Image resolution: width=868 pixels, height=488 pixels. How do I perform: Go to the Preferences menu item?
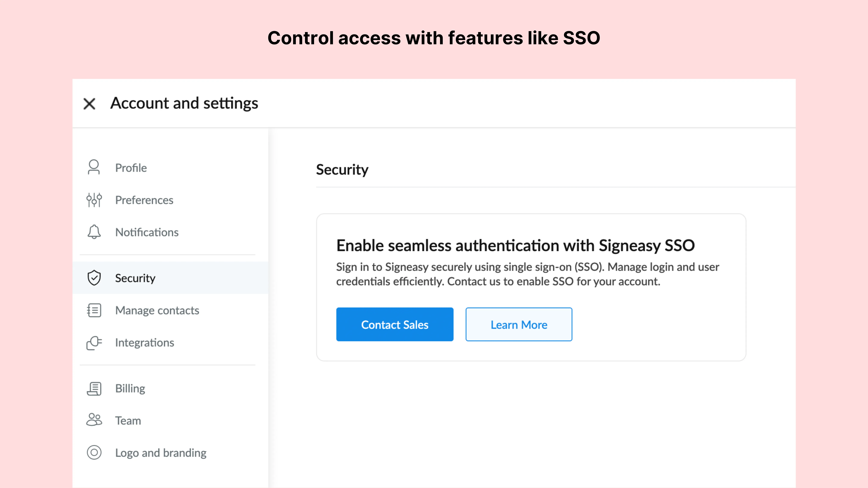click(144, 200)
